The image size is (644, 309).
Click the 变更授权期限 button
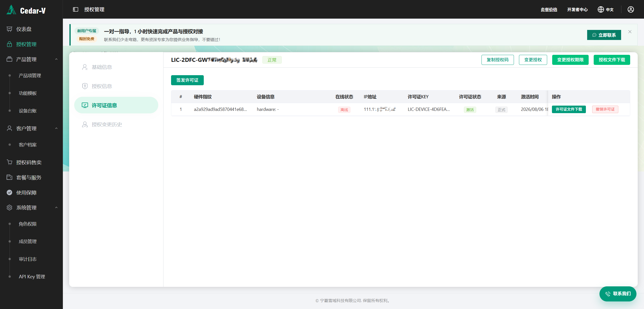pos(570,60)
